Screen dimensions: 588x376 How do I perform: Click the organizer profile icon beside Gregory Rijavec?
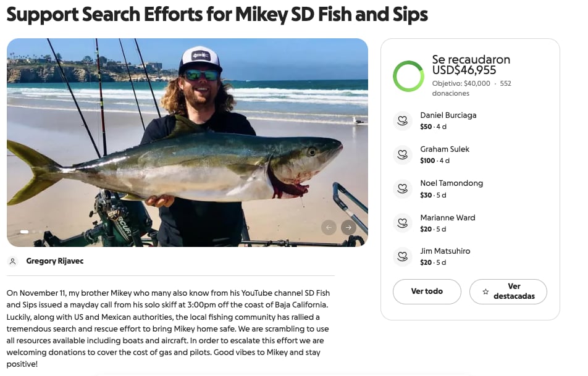coord(13,261)
